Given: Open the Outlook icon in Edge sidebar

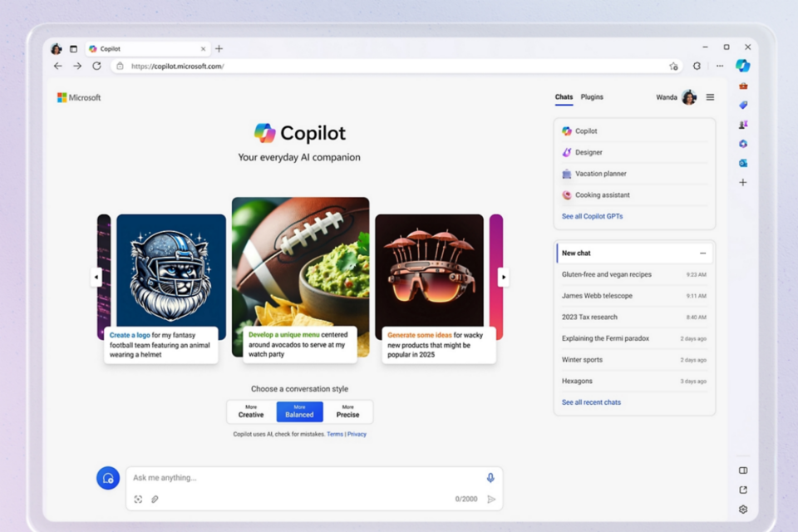Looking at the screenshot, I should (743, 163).
